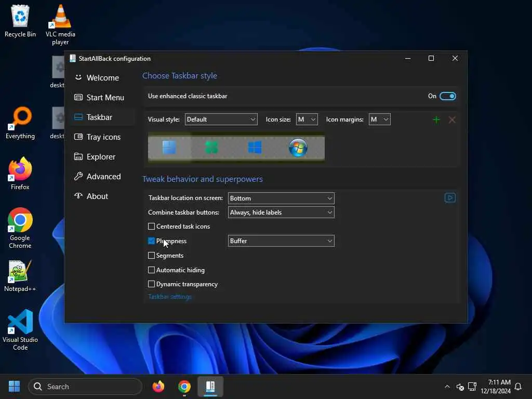Image resolution: width=532 pixels, height=399 pixels.
Task: Enable Dynamic transparency checkbox
Action: 151,284
